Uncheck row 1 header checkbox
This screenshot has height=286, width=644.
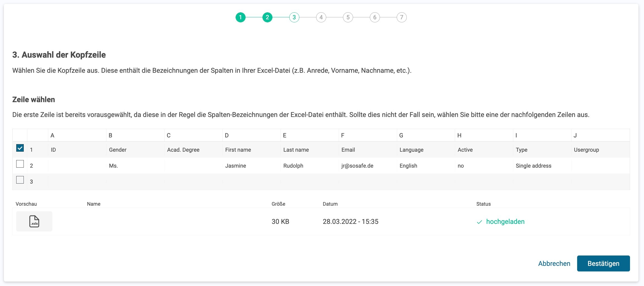pos(20,148)
